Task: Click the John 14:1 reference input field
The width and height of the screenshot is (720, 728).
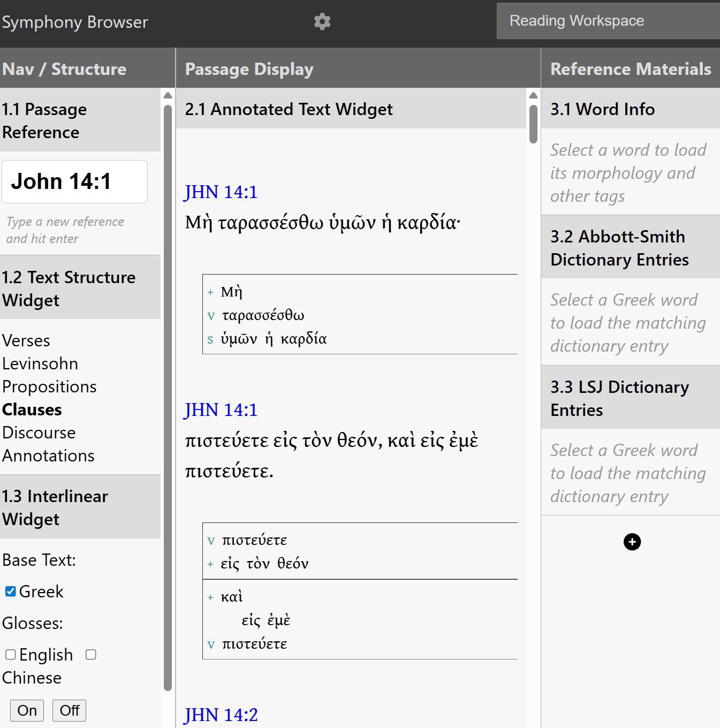Action: point(75,181)
